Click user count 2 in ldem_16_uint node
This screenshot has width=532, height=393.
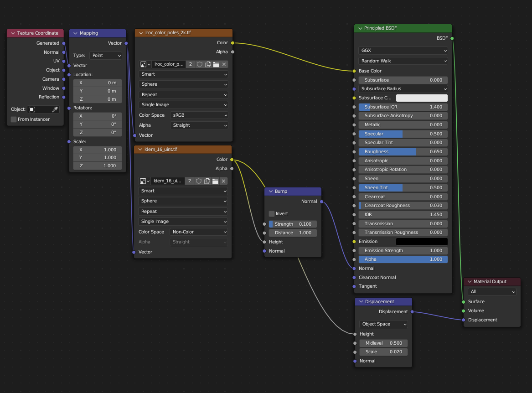click(190, 181)
